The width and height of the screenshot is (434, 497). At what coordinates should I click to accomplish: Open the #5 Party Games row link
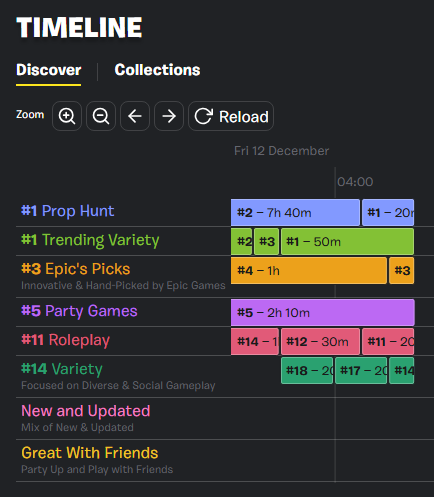pos(79,311)
